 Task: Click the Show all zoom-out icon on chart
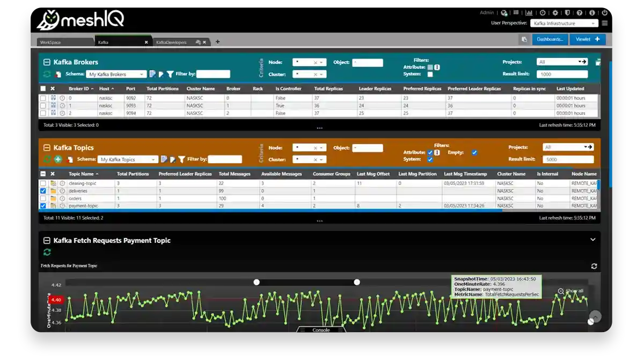(561, 291)
